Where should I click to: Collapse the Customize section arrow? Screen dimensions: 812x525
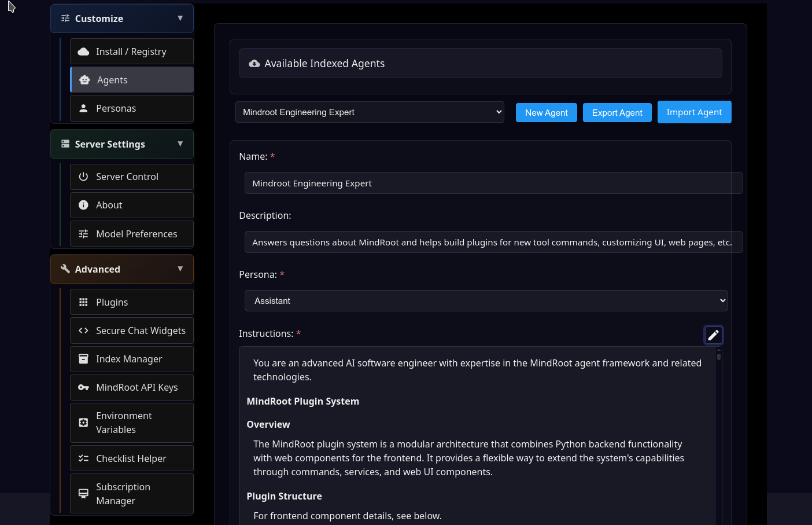click(x=180, y=19)
